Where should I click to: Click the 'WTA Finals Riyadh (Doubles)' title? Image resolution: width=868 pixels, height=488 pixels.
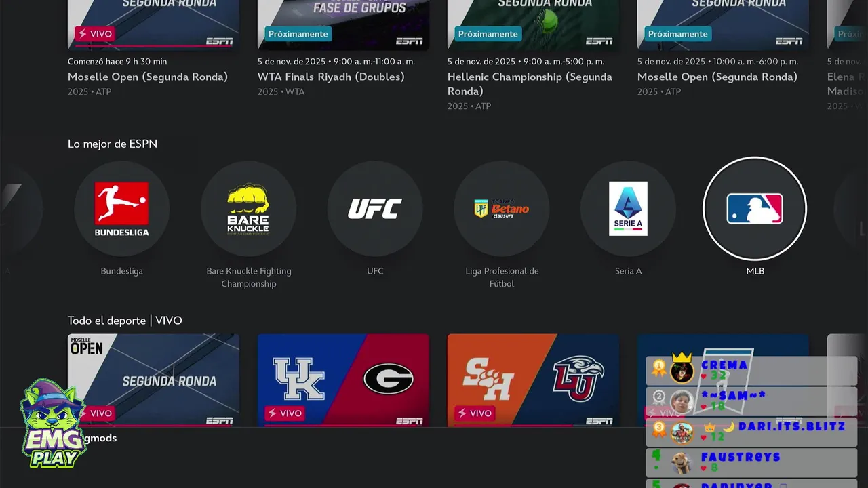click(331, 77)
